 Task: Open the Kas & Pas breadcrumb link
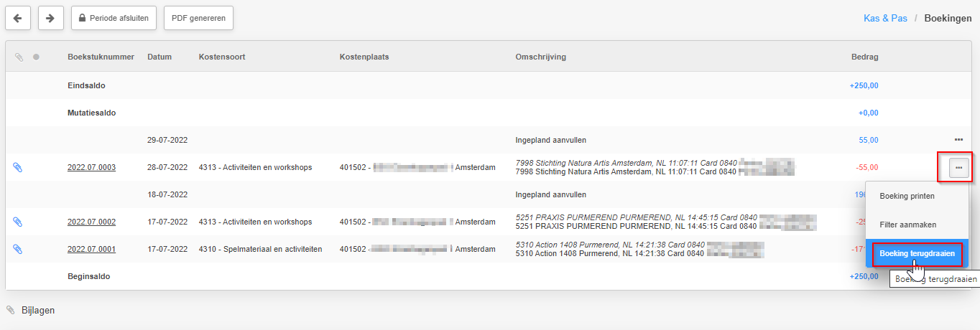885,18
